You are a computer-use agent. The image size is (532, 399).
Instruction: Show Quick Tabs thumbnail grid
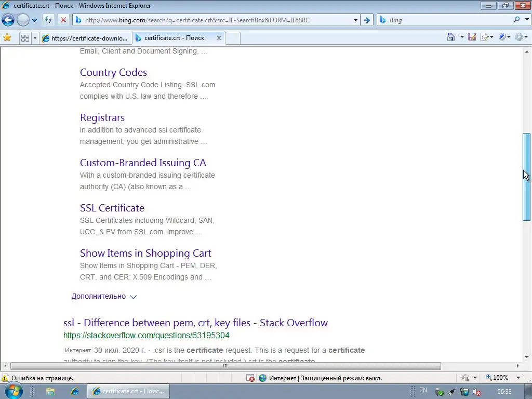tap(25, 38)
